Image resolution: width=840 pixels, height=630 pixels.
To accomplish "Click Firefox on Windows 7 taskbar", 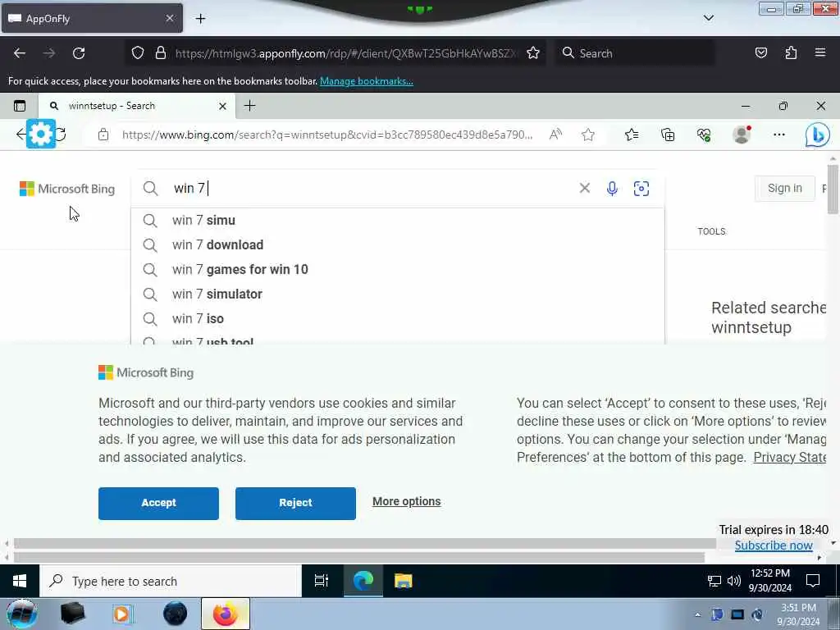I will [226, 614].
